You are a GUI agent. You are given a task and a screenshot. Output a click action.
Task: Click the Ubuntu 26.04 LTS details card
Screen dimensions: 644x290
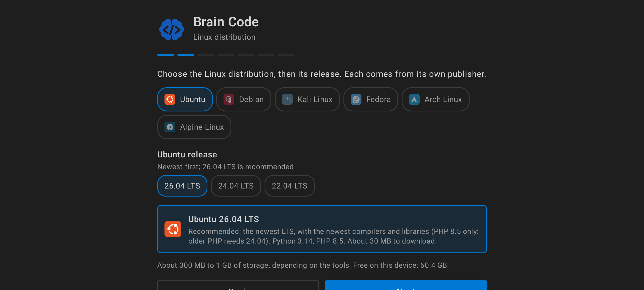[322, 229]
